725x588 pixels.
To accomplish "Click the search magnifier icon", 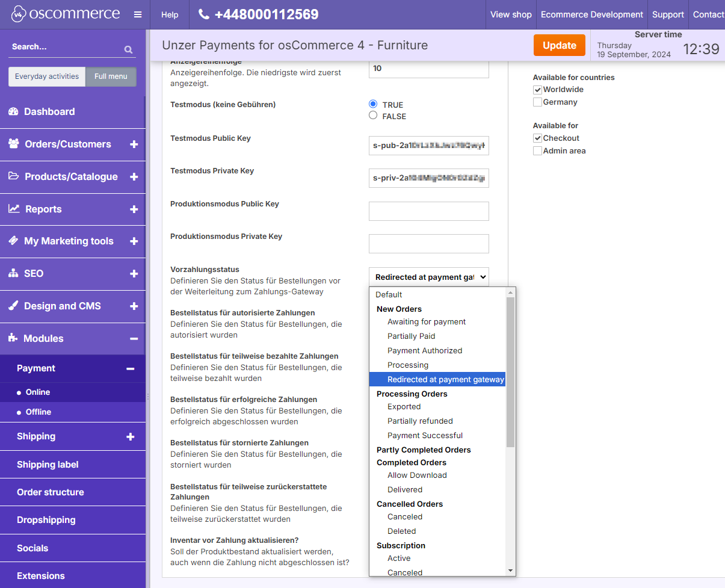I will 128,49.
